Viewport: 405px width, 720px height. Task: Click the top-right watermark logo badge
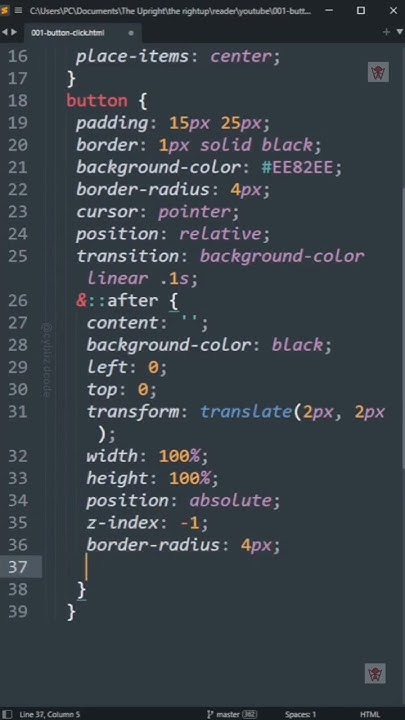pyautogui.click(x=378, y=72)
